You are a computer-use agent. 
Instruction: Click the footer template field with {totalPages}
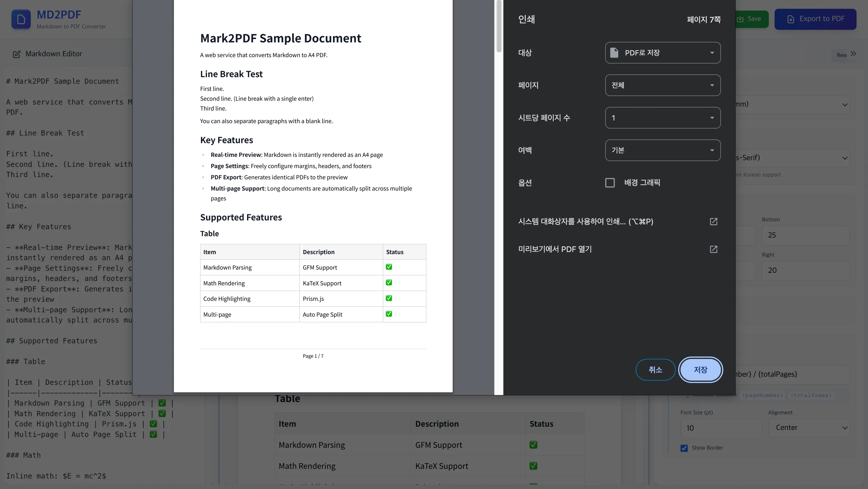[793, 375]
